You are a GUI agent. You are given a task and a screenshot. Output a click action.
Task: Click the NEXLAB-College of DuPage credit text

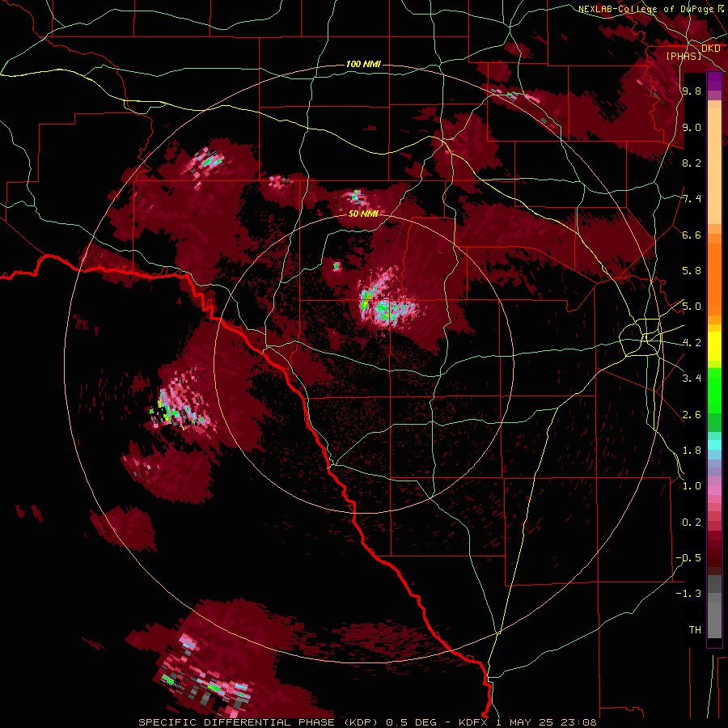646,9
